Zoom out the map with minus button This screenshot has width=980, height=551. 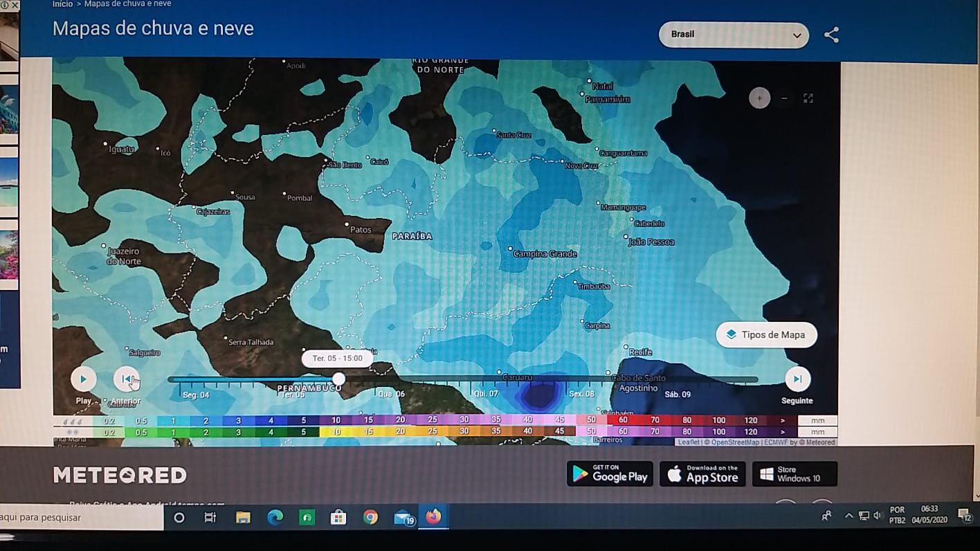click(784, 98)
